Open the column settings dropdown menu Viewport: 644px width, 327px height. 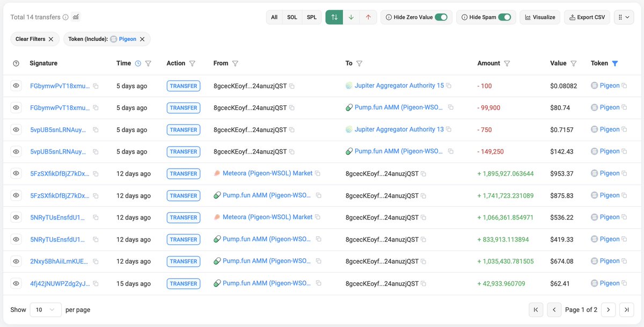pos(624,17)
